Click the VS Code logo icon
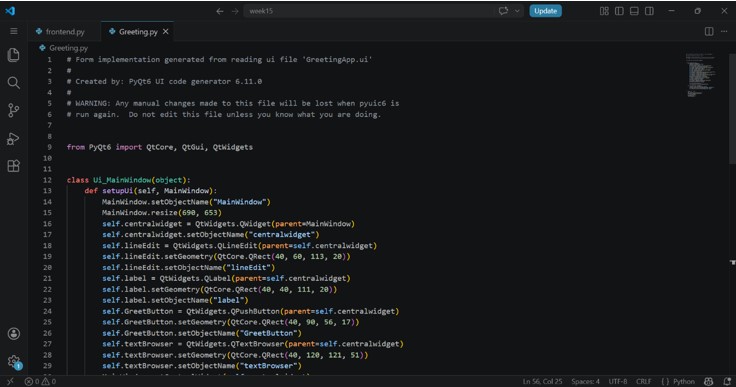 point(10,11)
